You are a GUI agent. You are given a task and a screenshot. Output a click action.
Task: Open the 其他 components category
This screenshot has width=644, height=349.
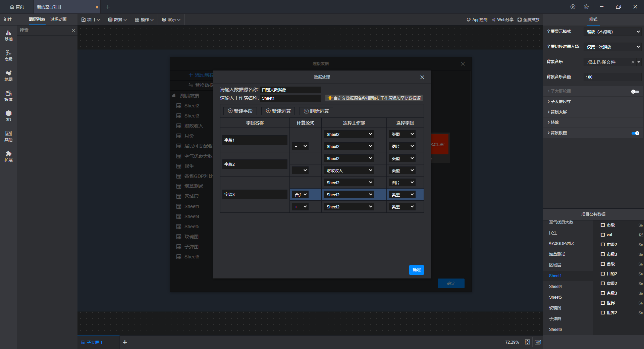point(8,136)
